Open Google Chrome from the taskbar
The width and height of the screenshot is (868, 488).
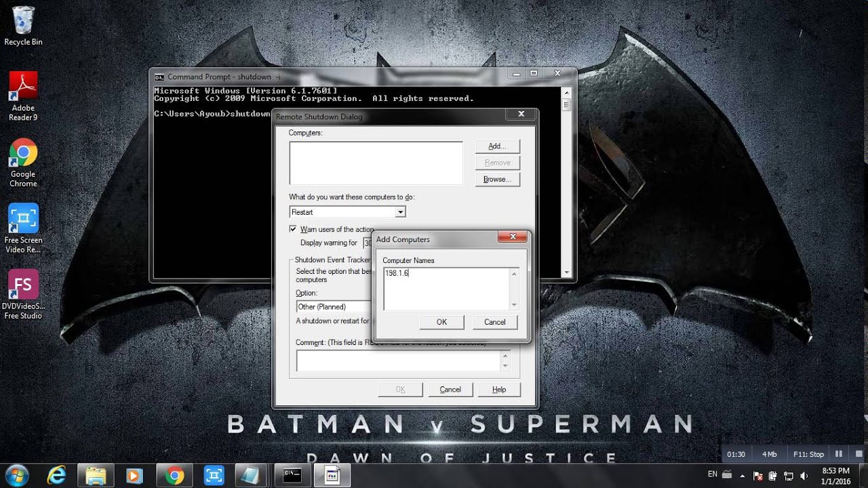(x=174, y=476)
